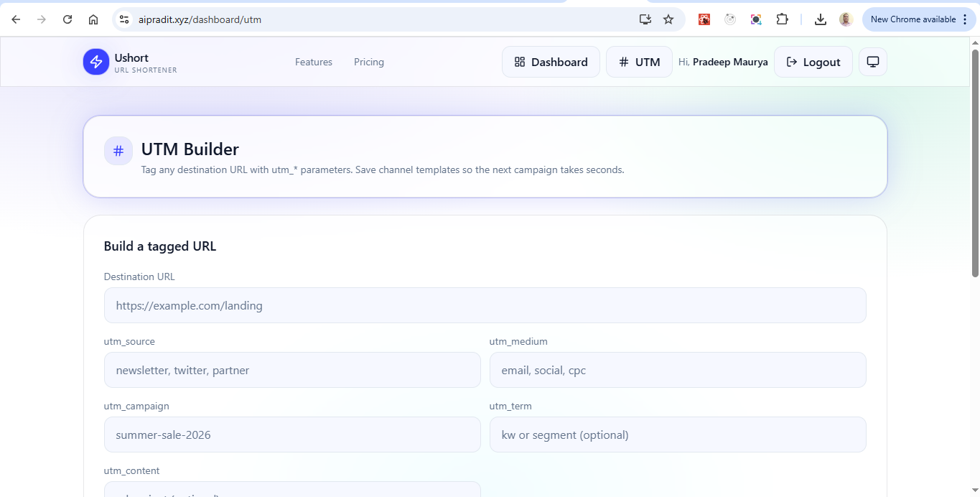Reload the page with refresh icon
This screenshot has width=980, height=497.
point(67,19)
